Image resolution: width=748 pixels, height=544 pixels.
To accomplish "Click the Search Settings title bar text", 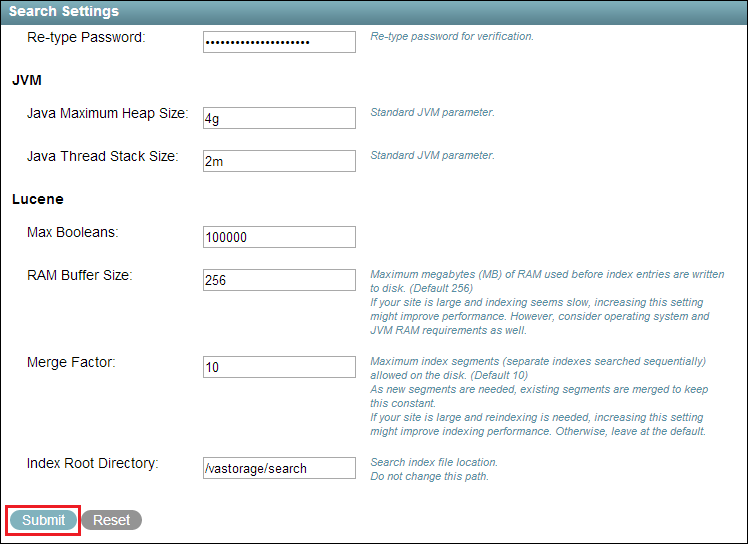I will [x=64, y=11].
